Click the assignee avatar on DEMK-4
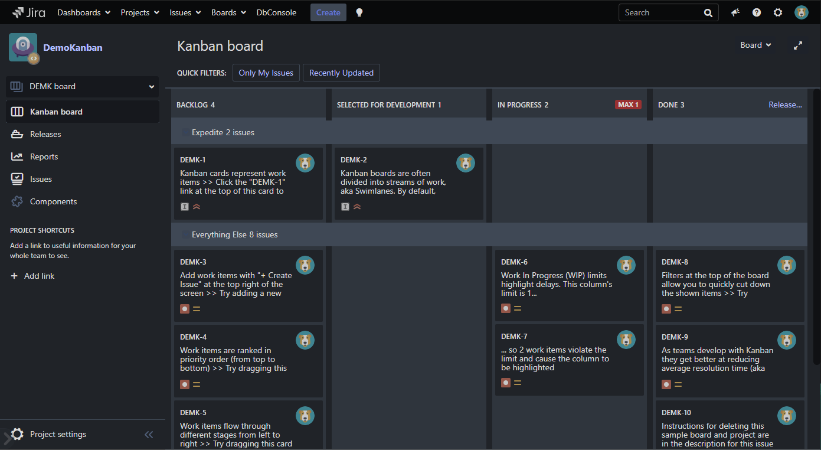821x450 pixels. pos(305,341)
